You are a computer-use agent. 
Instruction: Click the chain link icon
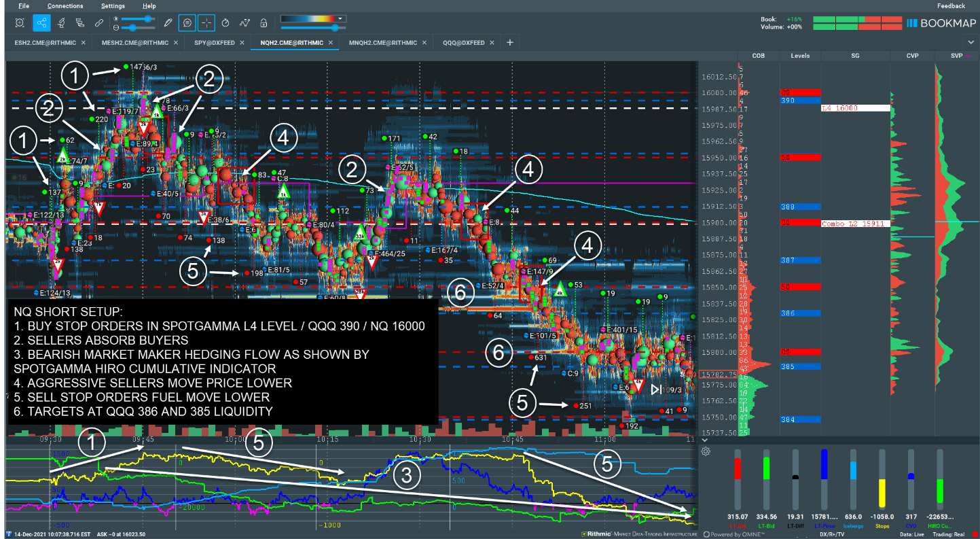[99, 22]
